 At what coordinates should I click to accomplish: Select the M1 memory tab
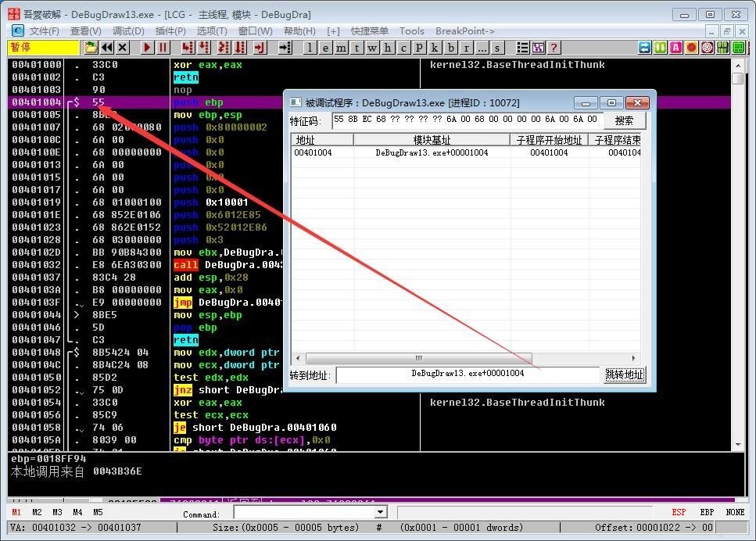click(x=16, y=512)
